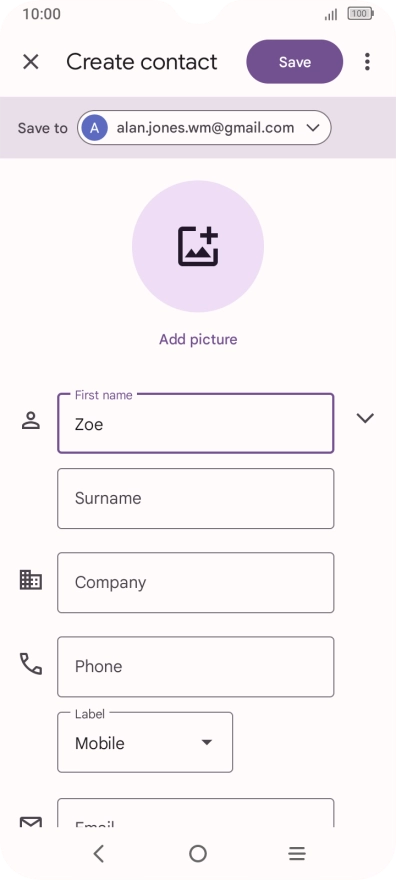Open the three-dot overflow menu
The height and width of the screenshot is (880, 396).
(367, 62)
